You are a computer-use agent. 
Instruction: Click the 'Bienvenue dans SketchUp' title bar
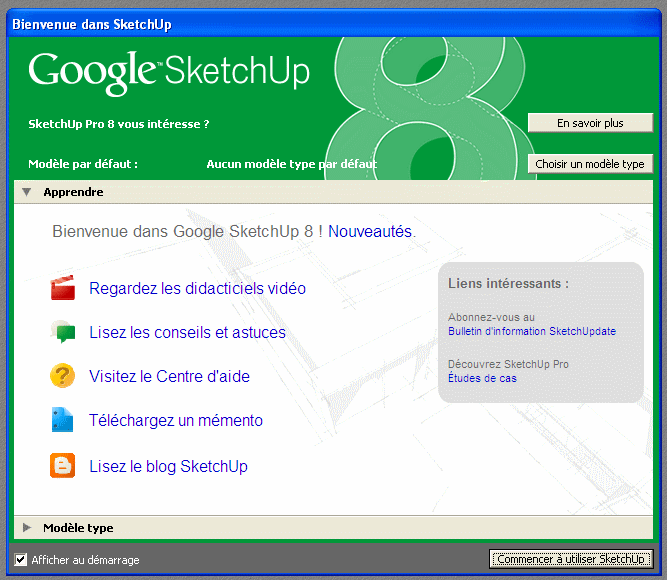click(x=334, y=24)
